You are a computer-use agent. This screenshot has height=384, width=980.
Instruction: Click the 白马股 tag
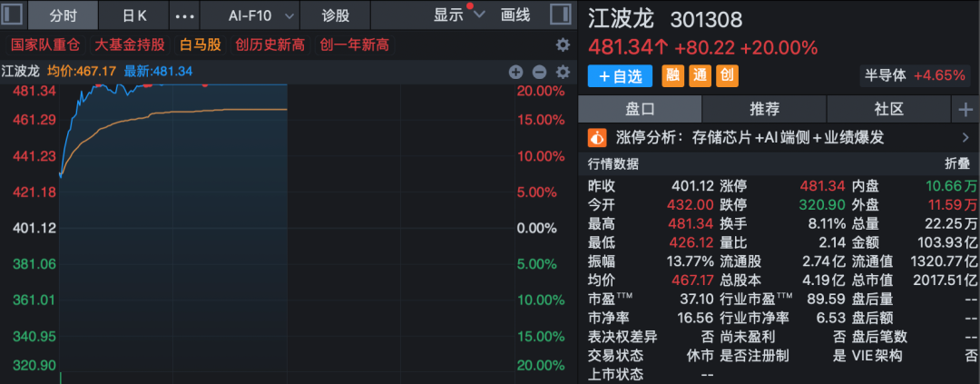[x=200, y=45]
